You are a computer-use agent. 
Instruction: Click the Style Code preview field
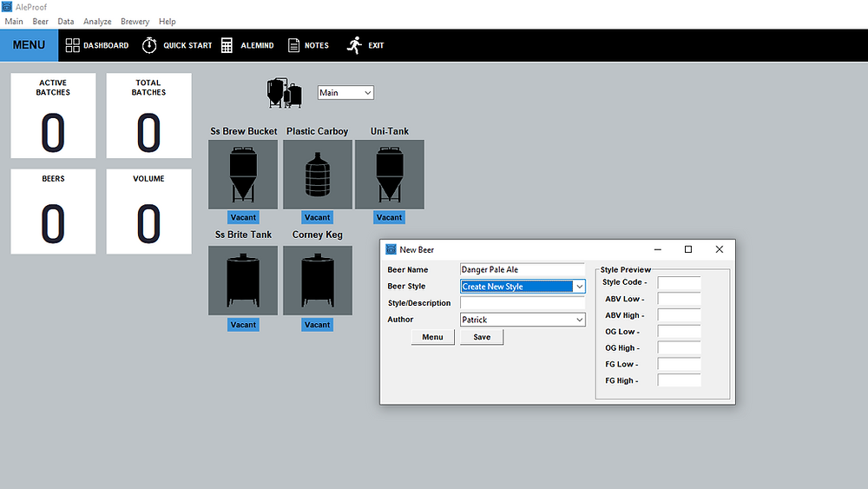(x=680, y=282)
